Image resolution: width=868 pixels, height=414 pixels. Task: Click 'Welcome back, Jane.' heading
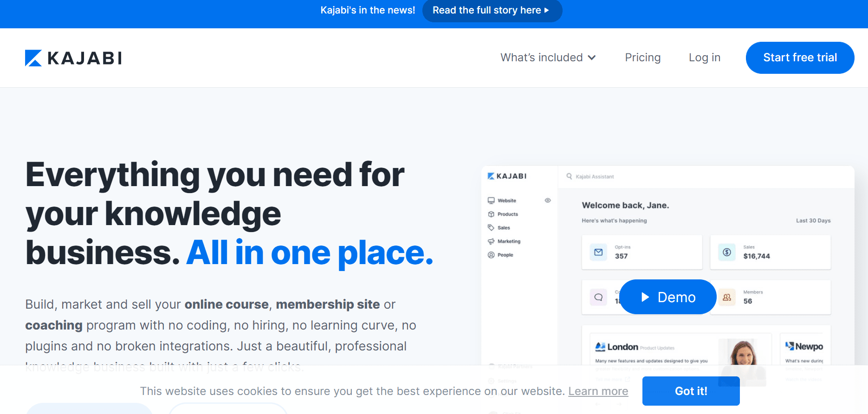pyautogui.click(x=625, y=205)
